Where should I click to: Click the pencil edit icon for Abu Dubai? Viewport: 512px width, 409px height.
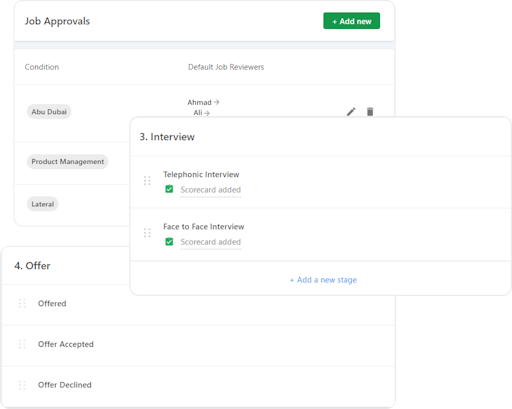(x=351, y=112)
